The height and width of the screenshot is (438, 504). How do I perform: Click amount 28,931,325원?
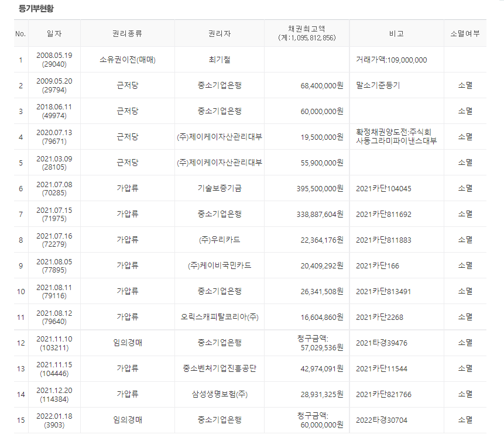point(322,394)
